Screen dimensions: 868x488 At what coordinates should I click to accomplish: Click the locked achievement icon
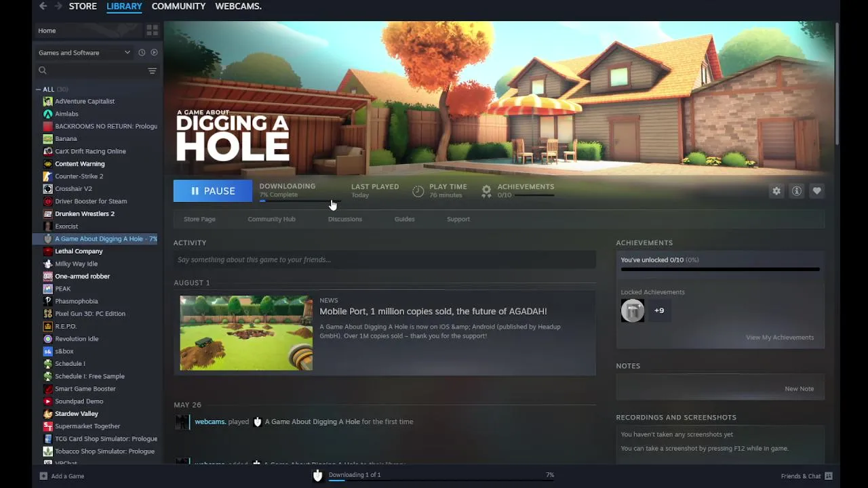point(633,310)
